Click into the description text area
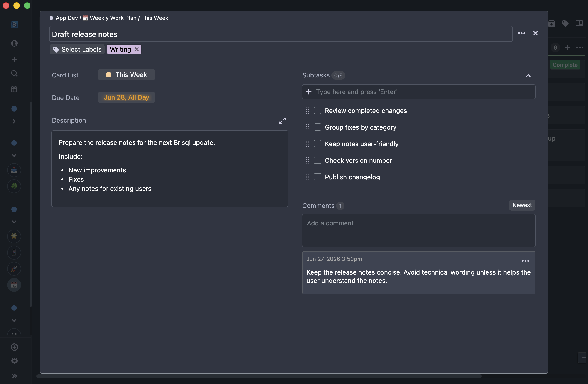Screen dimensions: 588x384 pyautogui.click(x=170, y=169)
